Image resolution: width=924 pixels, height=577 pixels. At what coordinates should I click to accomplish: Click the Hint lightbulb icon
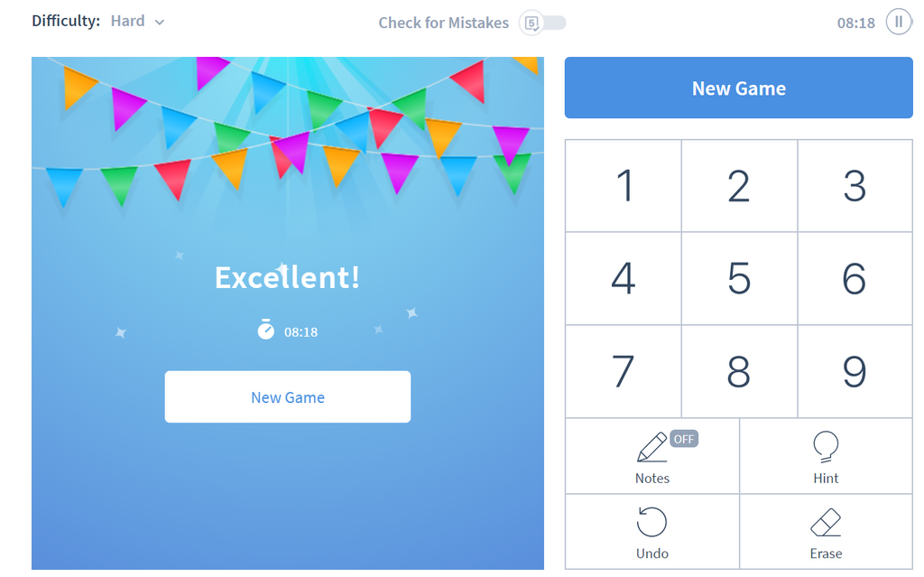826,446
